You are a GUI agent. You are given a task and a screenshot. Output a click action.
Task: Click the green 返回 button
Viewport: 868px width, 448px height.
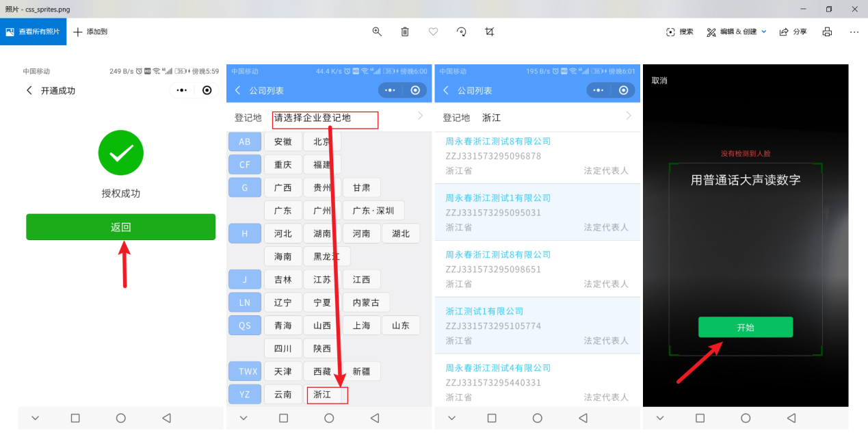tap(121, 227)
